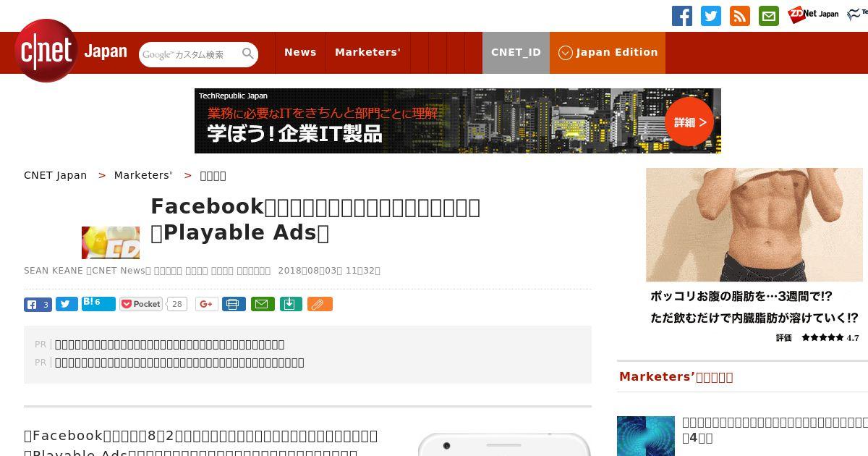The image size is (868, 456).
Task: Go to Marketers' breadcrumb link
Action: tap(143, 175)
